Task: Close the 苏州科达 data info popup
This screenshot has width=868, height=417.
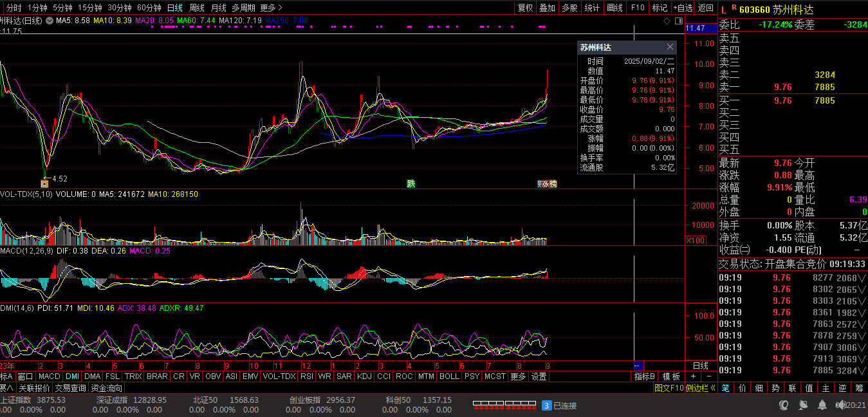Action: 670,47
